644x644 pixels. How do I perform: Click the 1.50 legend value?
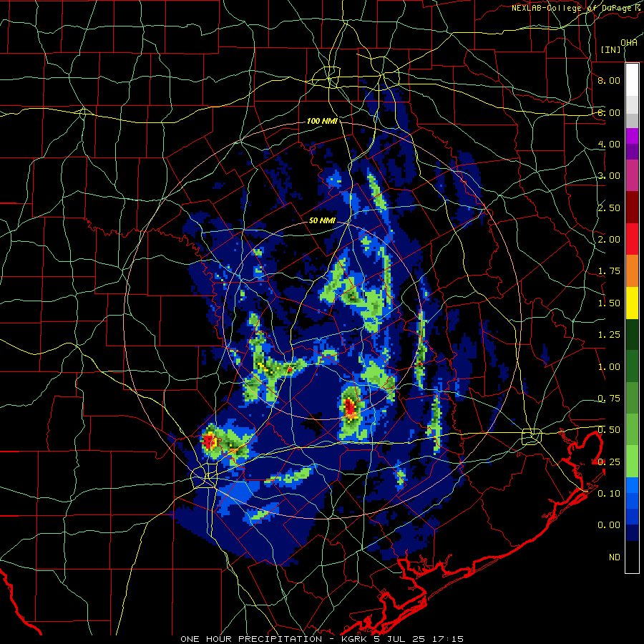click(x=608, y=303)
